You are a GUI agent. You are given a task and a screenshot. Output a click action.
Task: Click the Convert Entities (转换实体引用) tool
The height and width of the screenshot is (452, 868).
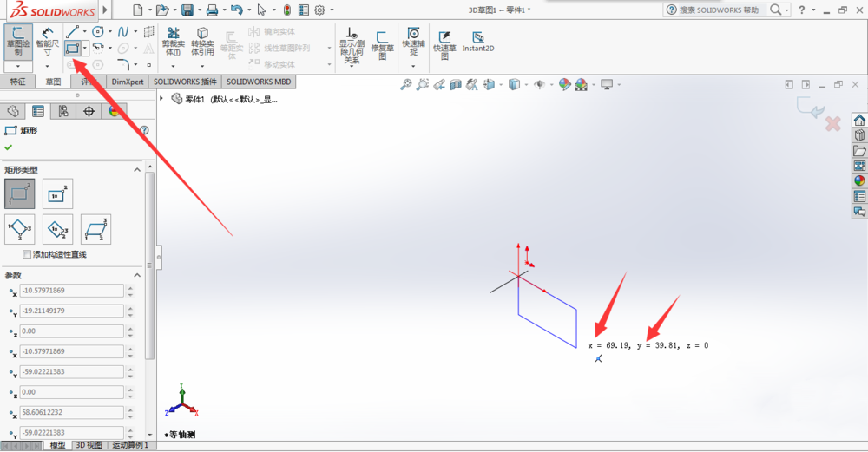(x=202, y=42)
